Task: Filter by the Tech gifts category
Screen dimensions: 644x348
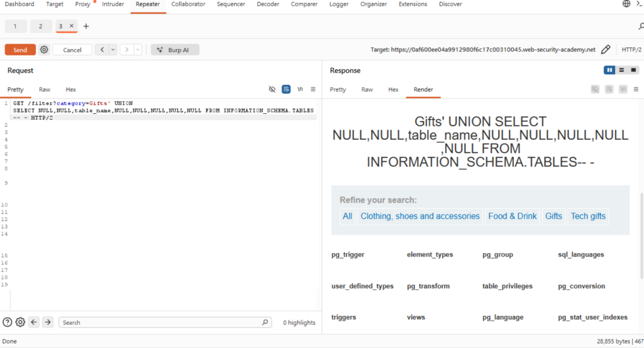Action: [x=588, y=216]
